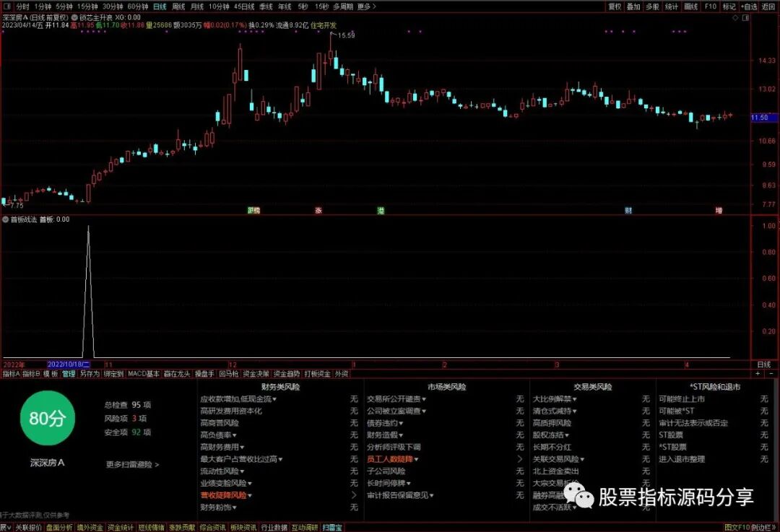The height and width of the screenshot is (532, 780).
Task: Switch to 周线 weekly period
Action: 178,6
